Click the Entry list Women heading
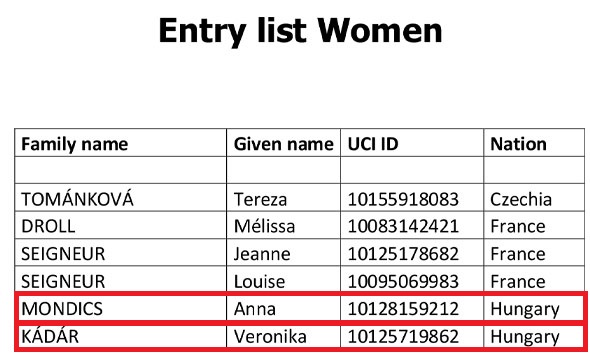 pyautogui.click(x=300, y=31)
